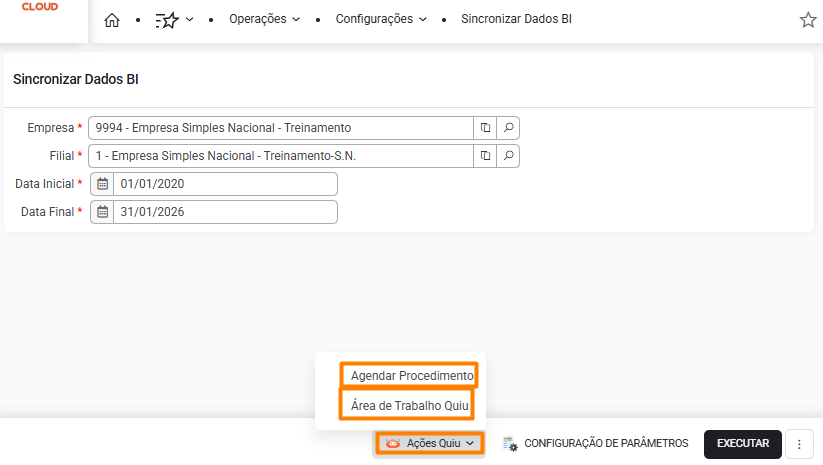Expand the Configurações menu
This screenshot has width=823, height=465.
click(381, 20)
